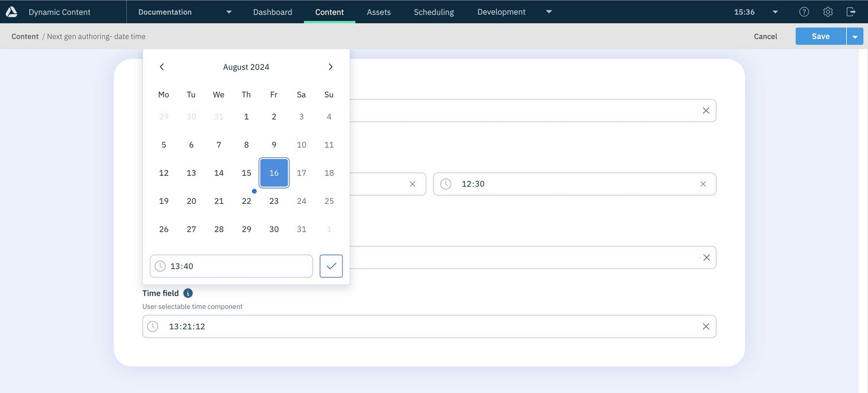
Task: Expand the Documentation hub dropdown
Action: 229,12
